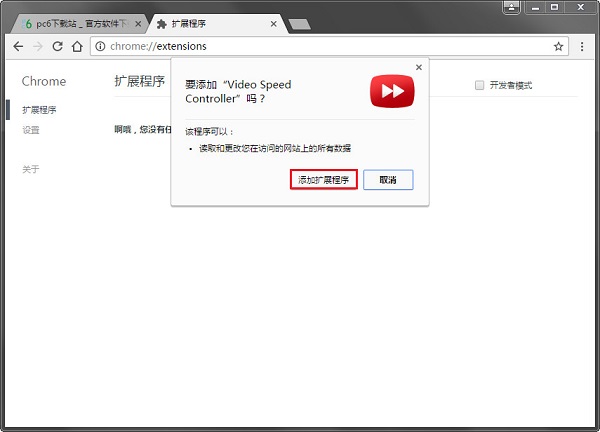Image resolution: width=600 pixels, height=432 pixels.
Task: Click the 取消 button
Action: 388,179
